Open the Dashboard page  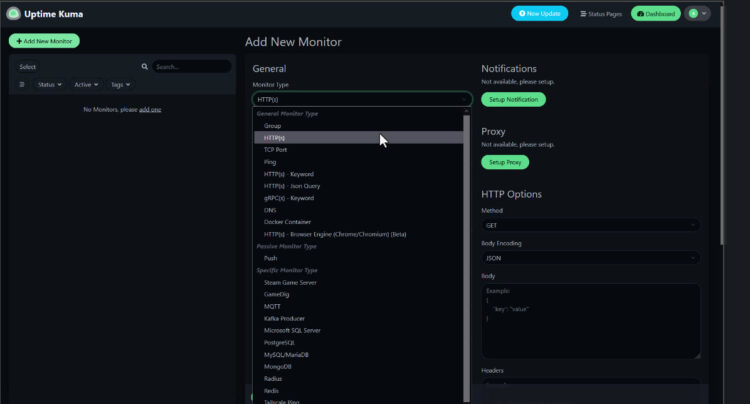coord(655,14)
